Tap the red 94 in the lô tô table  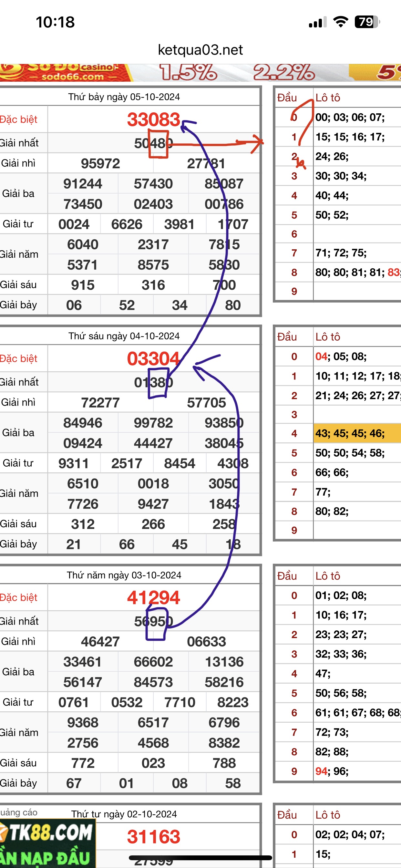point(321,771)
